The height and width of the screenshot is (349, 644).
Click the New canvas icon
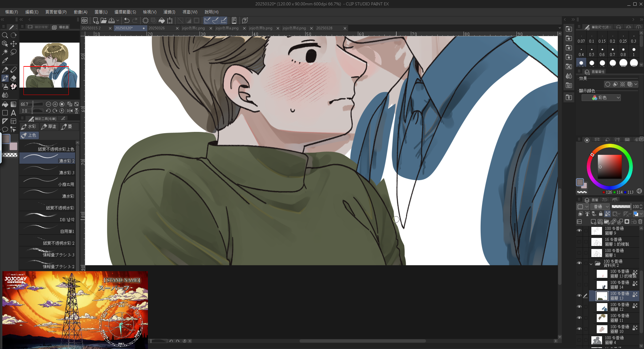pyautogui.click(x=96, y=20)
